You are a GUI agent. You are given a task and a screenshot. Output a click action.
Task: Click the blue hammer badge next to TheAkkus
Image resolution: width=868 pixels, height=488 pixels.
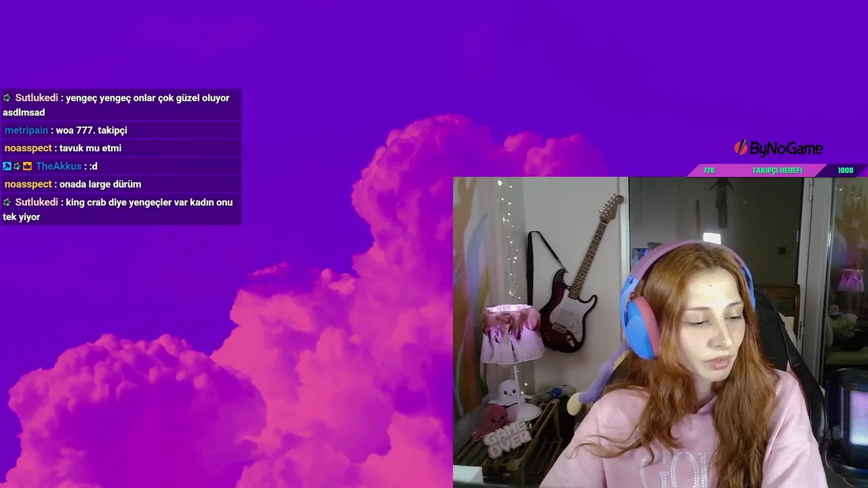pyautogui.click(x=7, y=166)
